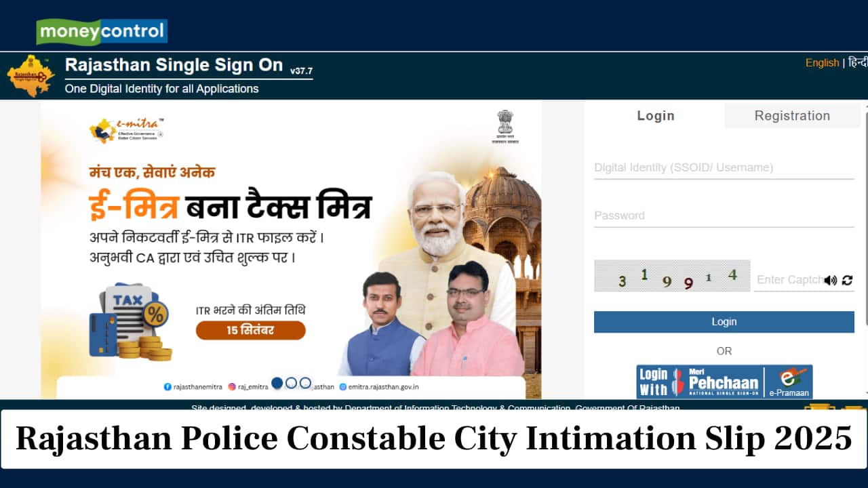The height and width of the screenshot is (488, 868).
Task: Click the Rajasthan Single Sign On title
Action: point(174,65)
